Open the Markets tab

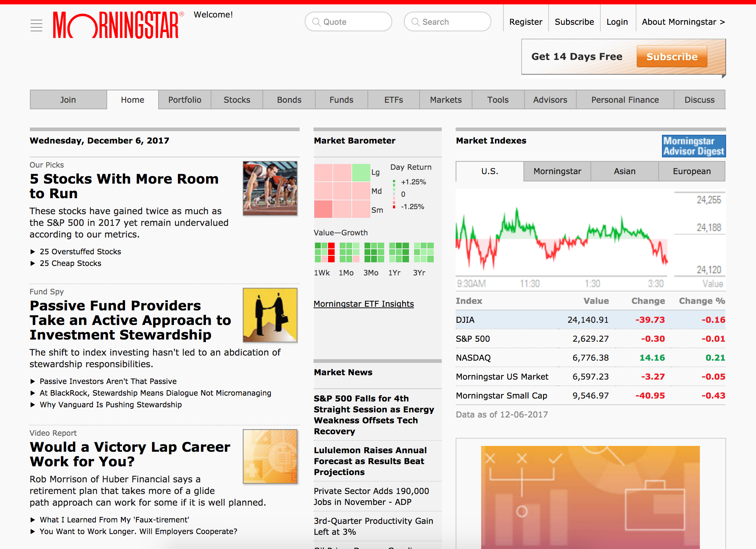tap(446, 100)
